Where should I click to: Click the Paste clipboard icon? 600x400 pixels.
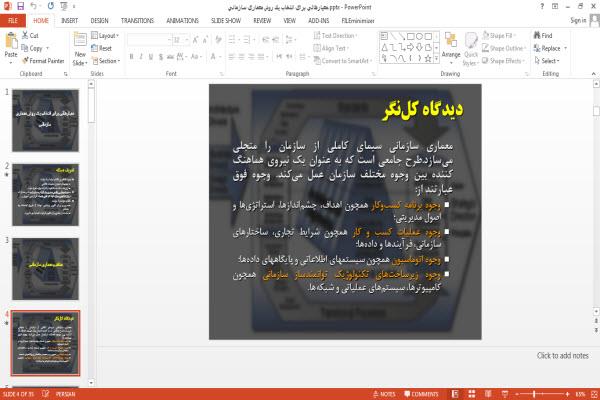[11, 41]
